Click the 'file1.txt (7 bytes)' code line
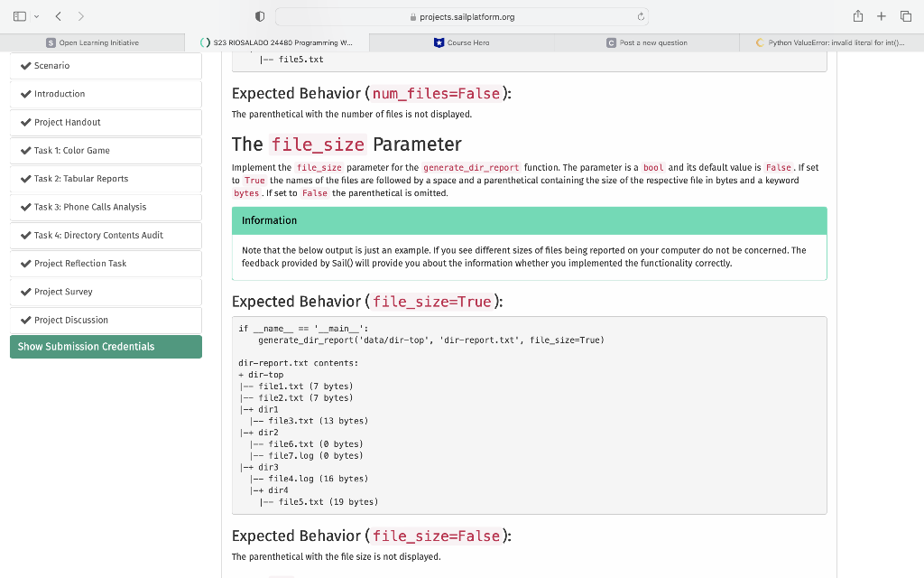The height and width of the screenshot is (578, 924). (296, 387)
